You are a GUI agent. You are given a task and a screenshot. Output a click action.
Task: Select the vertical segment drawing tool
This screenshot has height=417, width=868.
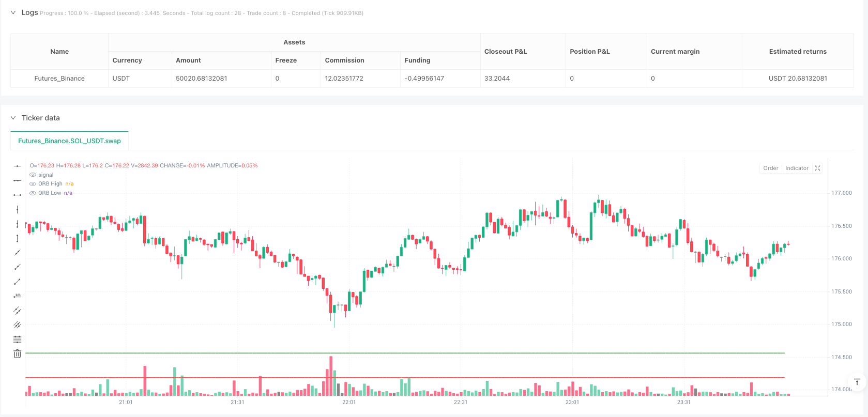point(17,238)
